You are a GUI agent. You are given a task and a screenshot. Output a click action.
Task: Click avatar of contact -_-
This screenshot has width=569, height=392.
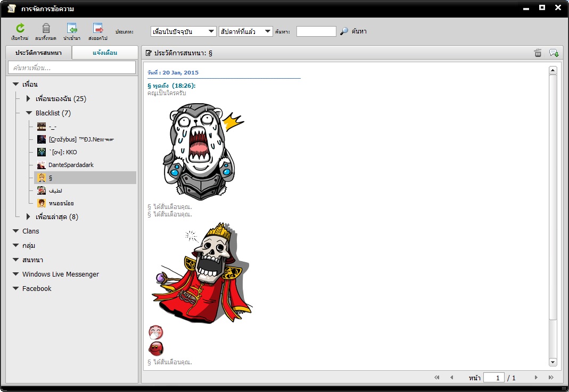coord(42,127)
